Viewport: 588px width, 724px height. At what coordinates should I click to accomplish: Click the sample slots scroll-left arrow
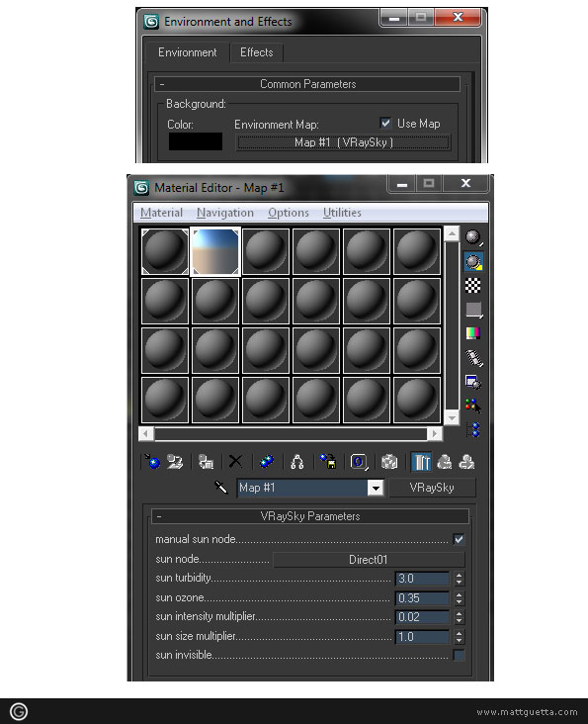tap(146, 433)
